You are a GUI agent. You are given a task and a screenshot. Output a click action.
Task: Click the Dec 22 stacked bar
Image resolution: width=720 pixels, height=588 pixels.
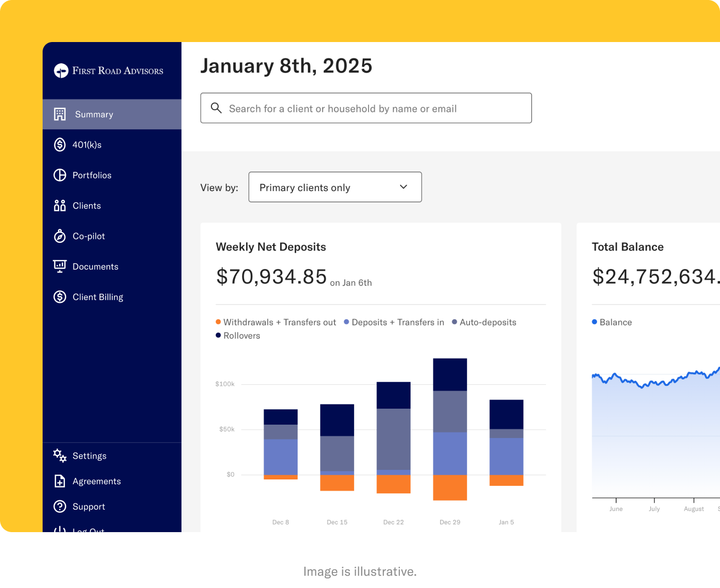point(394,437)
